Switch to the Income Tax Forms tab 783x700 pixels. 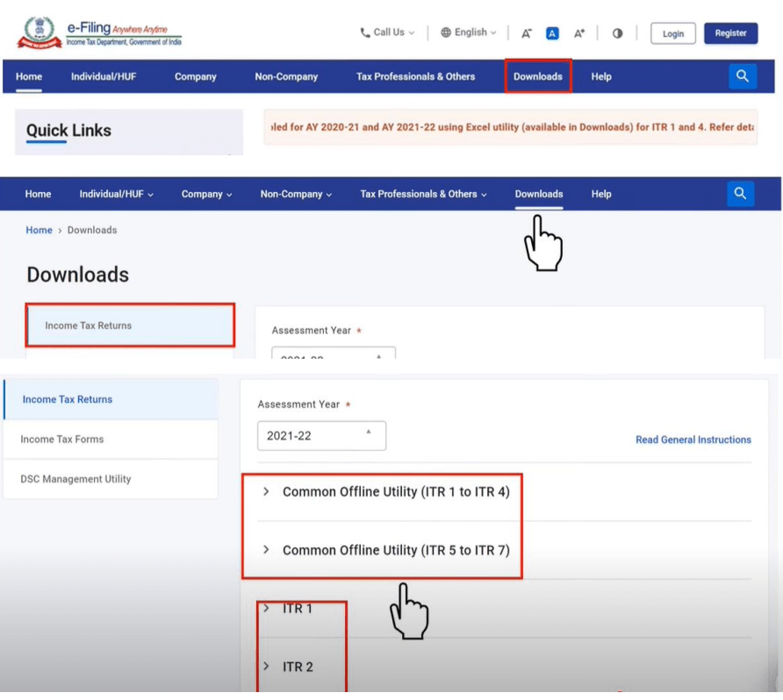(x=62, y=439)
